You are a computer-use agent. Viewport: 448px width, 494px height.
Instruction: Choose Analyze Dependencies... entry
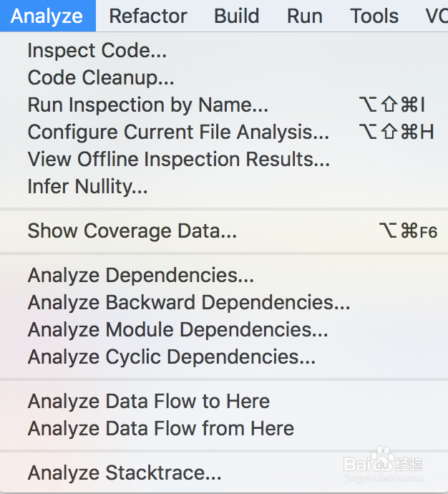(x=141, y=276)
